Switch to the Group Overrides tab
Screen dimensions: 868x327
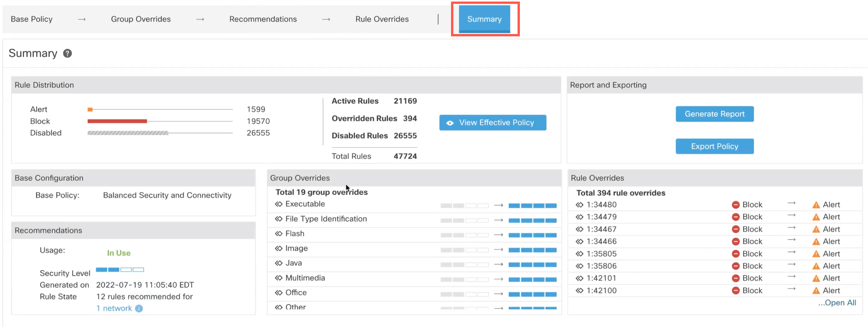pos(141,19)
